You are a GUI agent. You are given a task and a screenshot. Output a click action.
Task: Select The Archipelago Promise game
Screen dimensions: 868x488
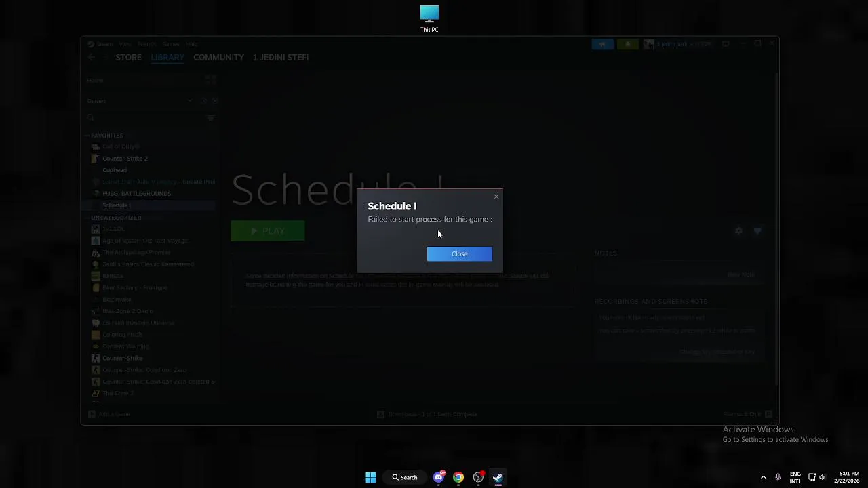point(136,253)
